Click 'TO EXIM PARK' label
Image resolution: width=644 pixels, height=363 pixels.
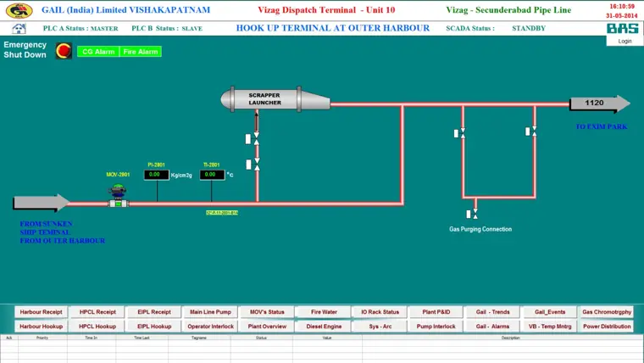click(x=602, y=126)
